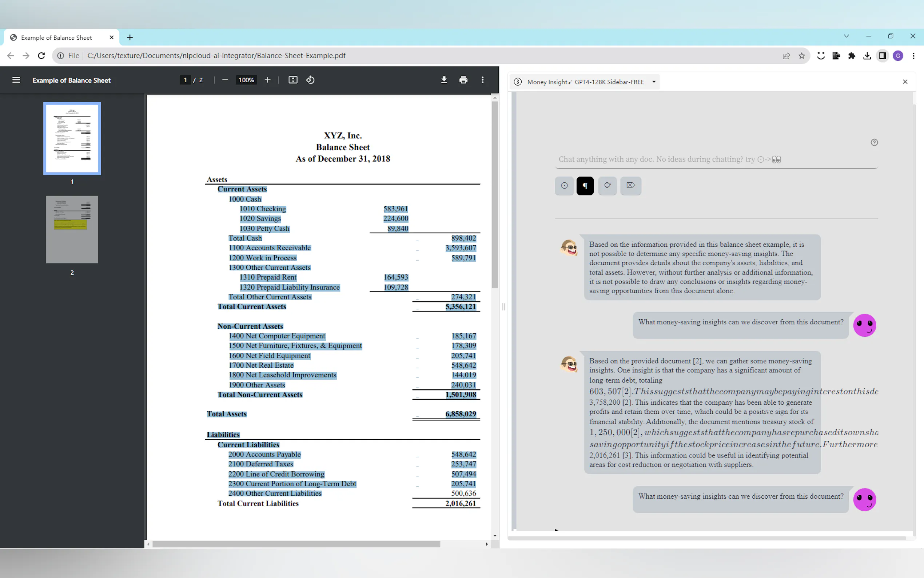The width and height of the screenshot is (924, 578).
Task: Click the circle-dot suggestion button
Action: [x=564, y=186]
